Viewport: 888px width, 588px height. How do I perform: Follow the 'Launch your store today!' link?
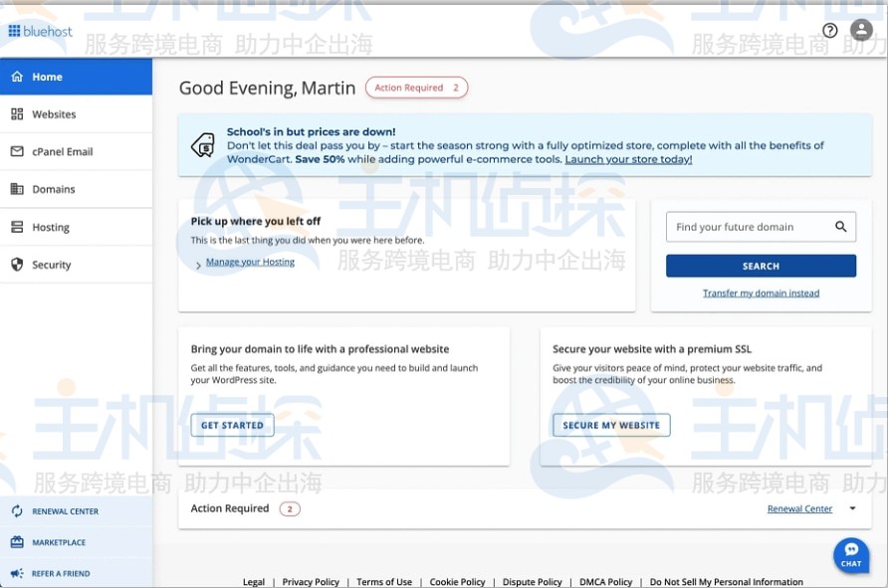(x=628, y=159)
